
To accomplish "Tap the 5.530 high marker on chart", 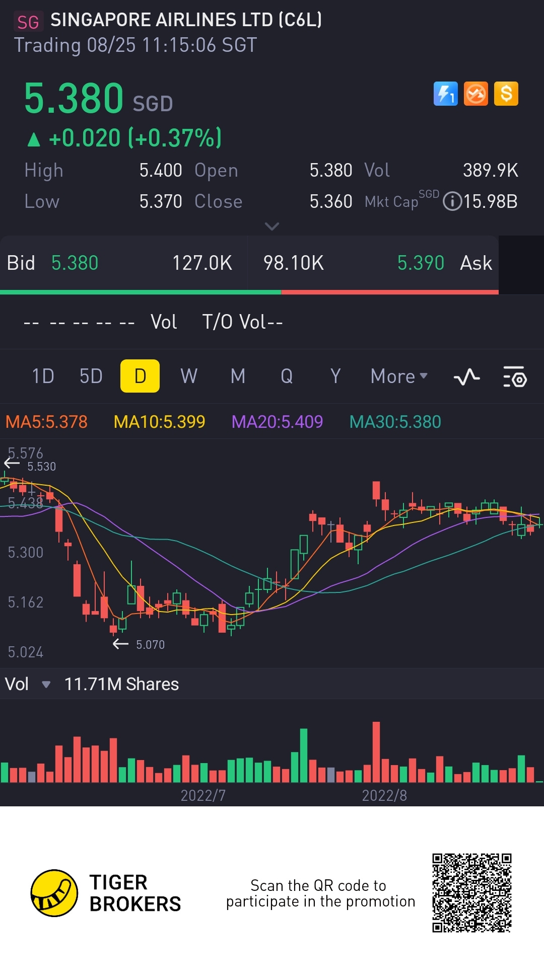I will click(41, 467).
